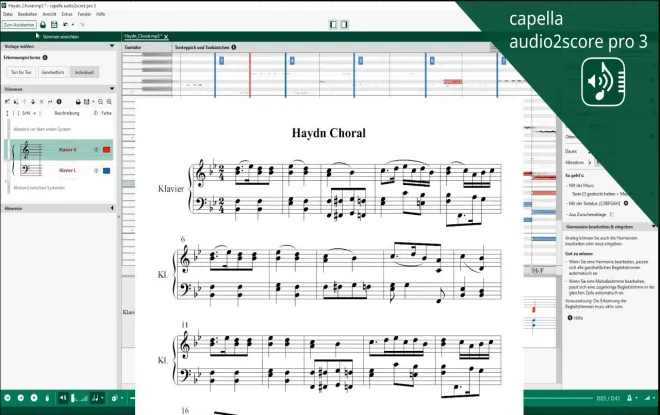The height and width of the screenshot is (415, 660).
Task: Move the voice up with arrow icon
Action: tap(24, 101)
